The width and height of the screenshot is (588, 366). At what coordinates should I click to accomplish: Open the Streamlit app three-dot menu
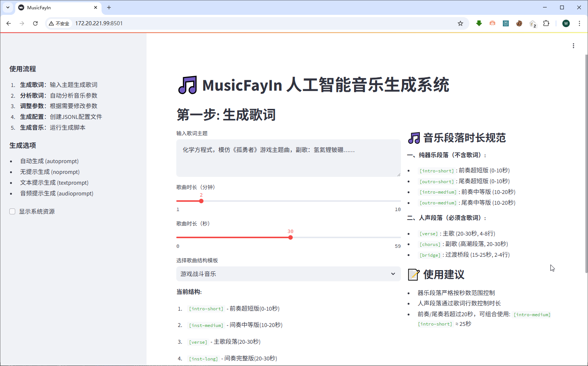click(573, 46)
